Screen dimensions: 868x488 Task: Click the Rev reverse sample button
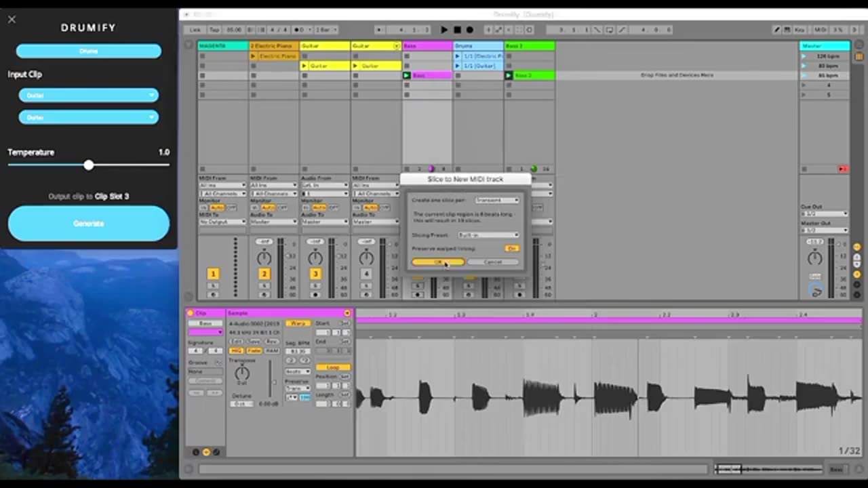pos(272,342)
